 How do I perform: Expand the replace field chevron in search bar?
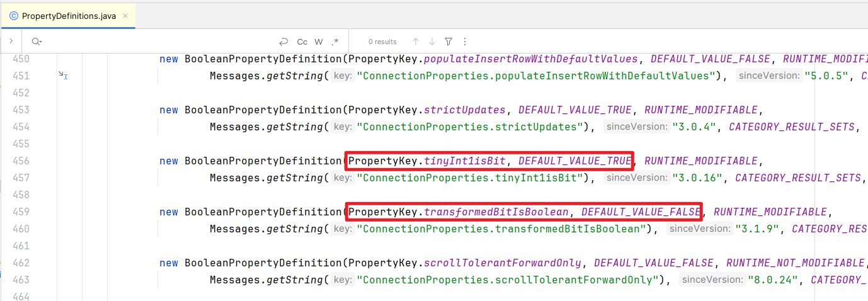pyautogui.click(x=11, y=42)
